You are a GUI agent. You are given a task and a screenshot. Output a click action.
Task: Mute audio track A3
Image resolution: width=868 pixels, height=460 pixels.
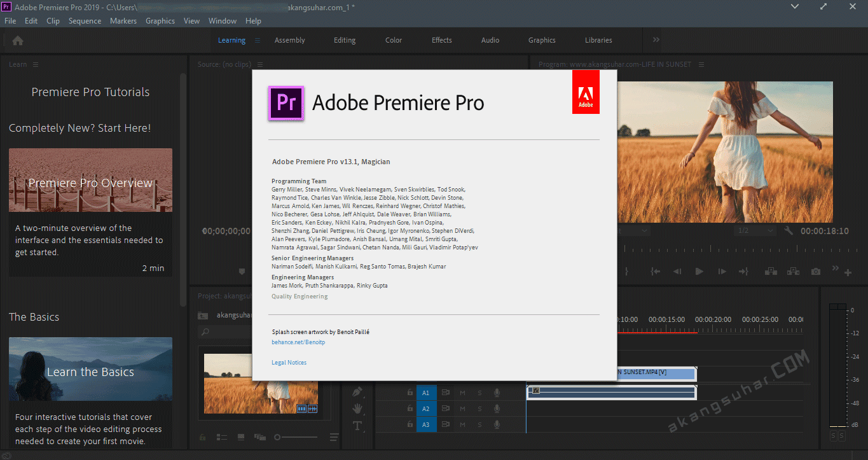[463, 424]
